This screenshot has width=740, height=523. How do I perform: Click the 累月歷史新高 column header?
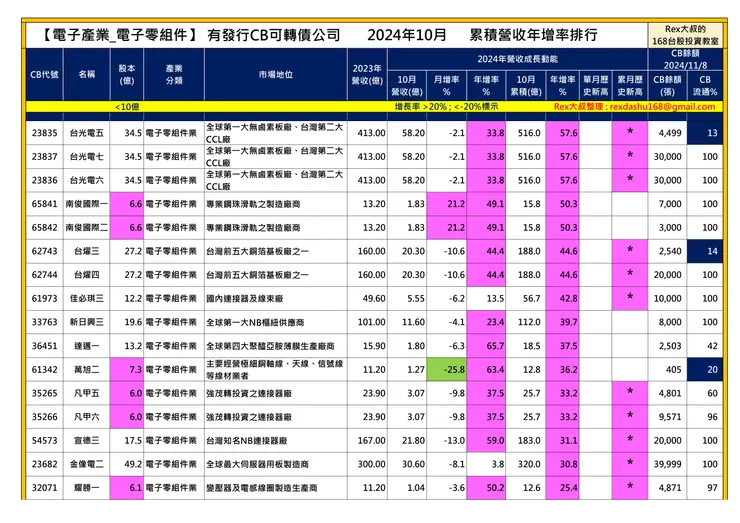(630, 85)
